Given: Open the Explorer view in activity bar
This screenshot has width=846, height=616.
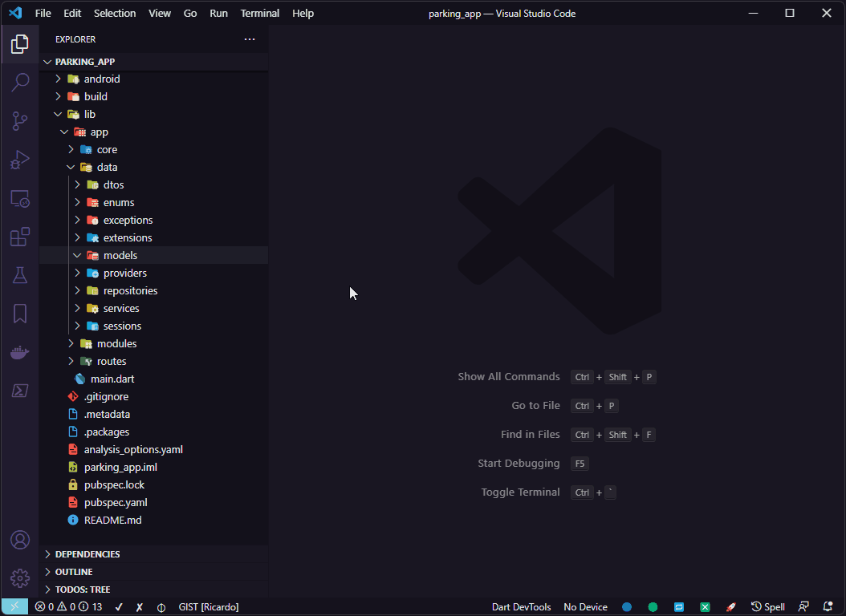Looking at the screenshot, I should pyautogui.click(x=20, y=44).
